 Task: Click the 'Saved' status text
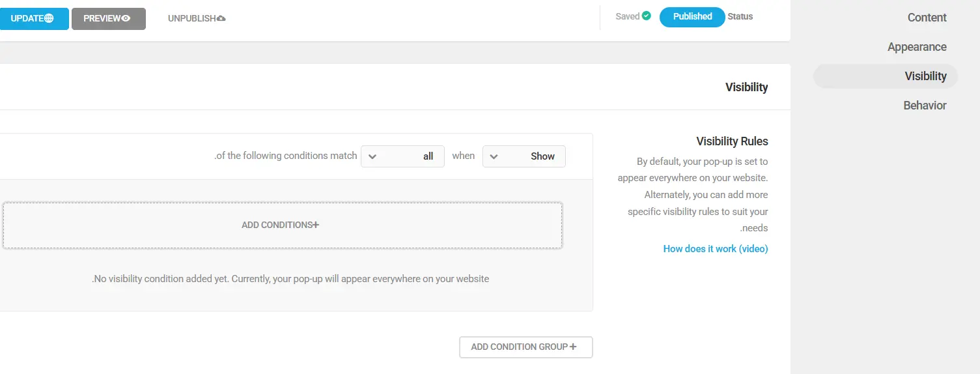(628, 16)
